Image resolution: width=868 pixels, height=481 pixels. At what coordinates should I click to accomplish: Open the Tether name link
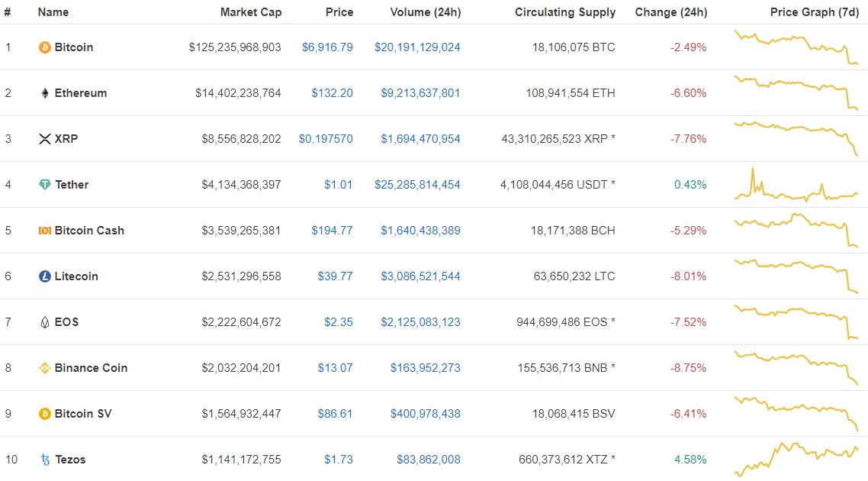pyautogui.click(x=72, y=185)
